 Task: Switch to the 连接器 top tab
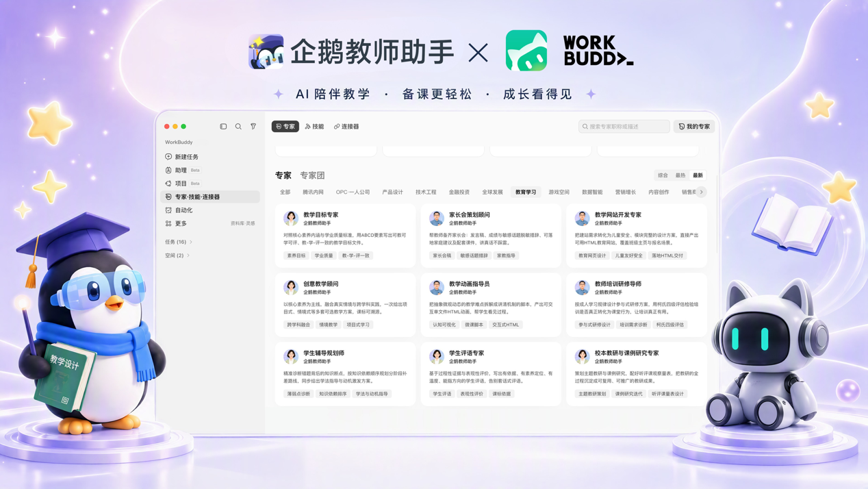click(x=346, y=127)
